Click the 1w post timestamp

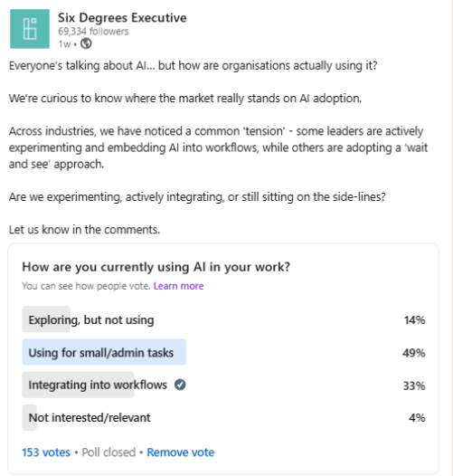pos(64,44)
